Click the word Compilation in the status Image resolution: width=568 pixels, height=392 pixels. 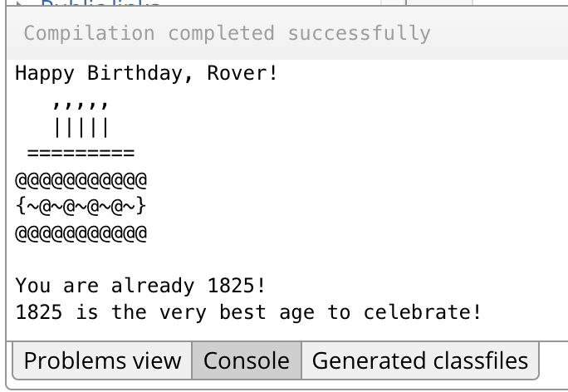(89, 34)
